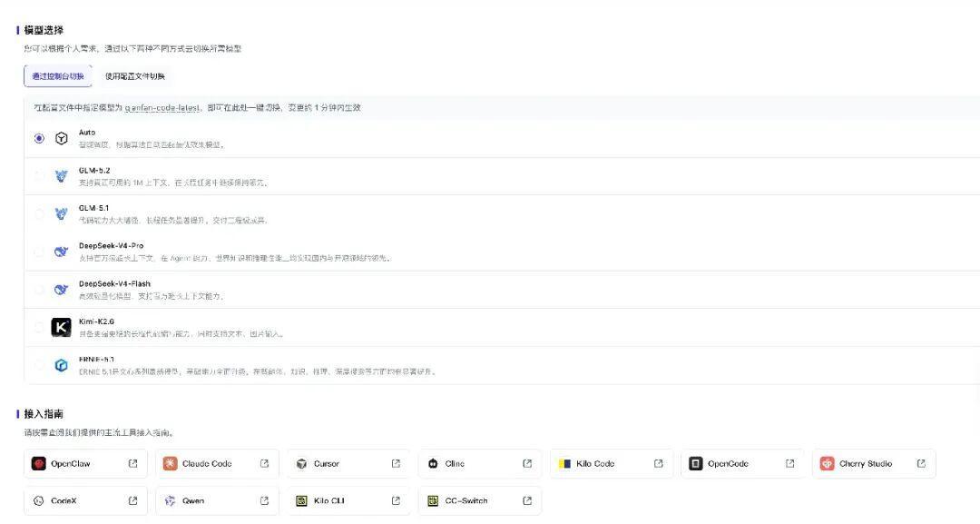Open Cherry Studio guide via external link icon
Screen dimensions: 980x524
pos(921,463)
